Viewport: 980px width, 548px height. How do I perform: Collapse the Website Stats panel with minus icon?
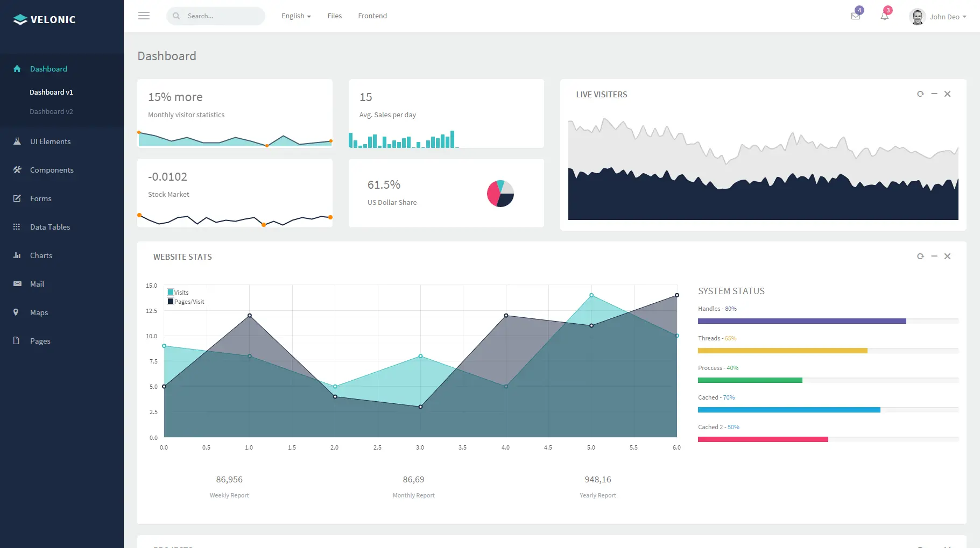[934, 257]
